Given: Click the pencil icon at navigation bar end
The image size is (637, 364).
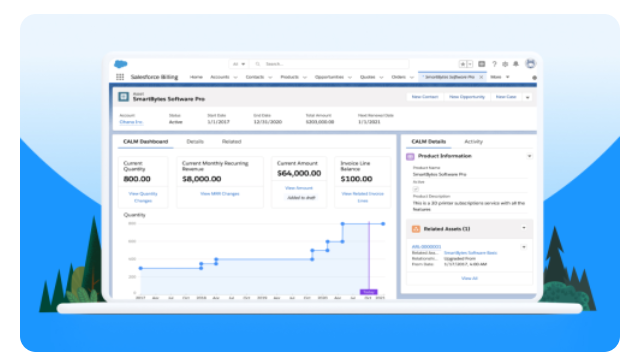Looking at the screenshot, I should [x=534, y=78].
